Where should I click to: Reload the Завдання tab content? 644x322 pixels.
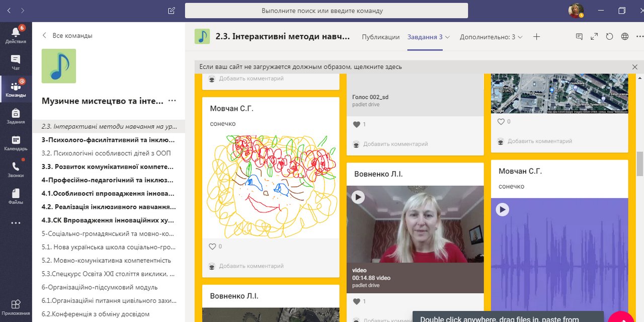(609, 36)
